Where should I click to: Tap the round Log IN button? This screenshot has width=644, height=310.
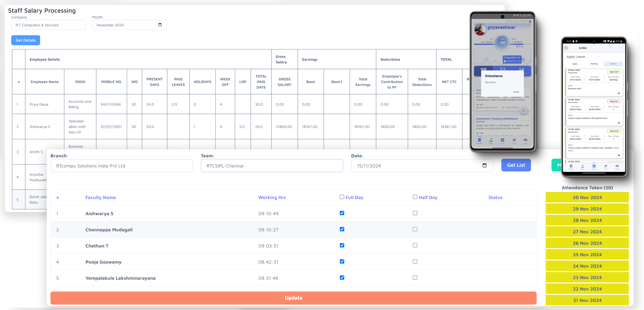point(502,43)
